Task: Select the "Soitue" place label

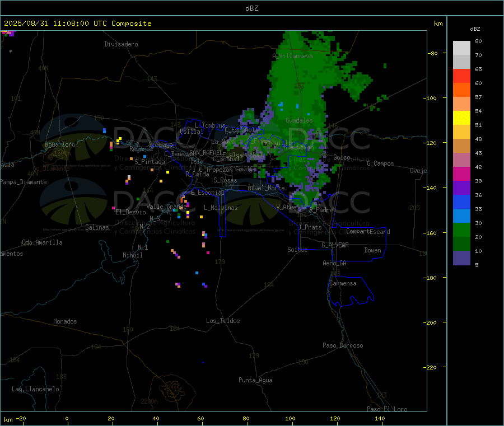Action: tap(297, 250)
